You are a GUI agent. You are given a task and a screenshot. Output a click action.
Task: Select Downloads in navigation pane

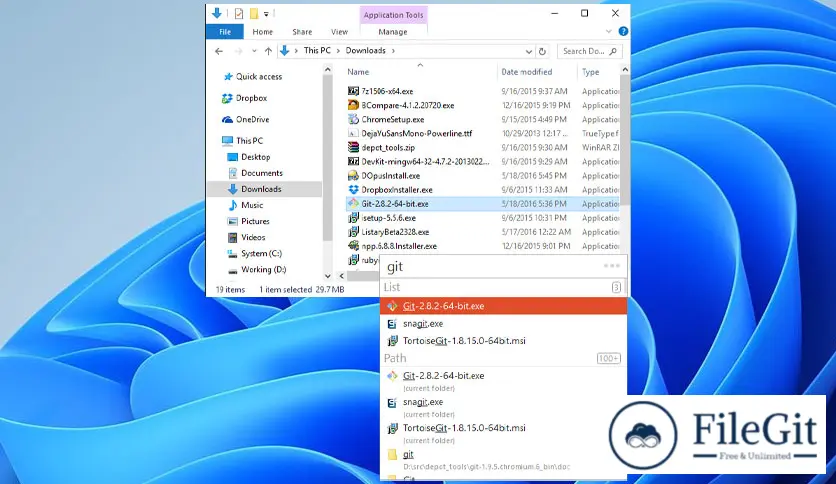[264, 189]
